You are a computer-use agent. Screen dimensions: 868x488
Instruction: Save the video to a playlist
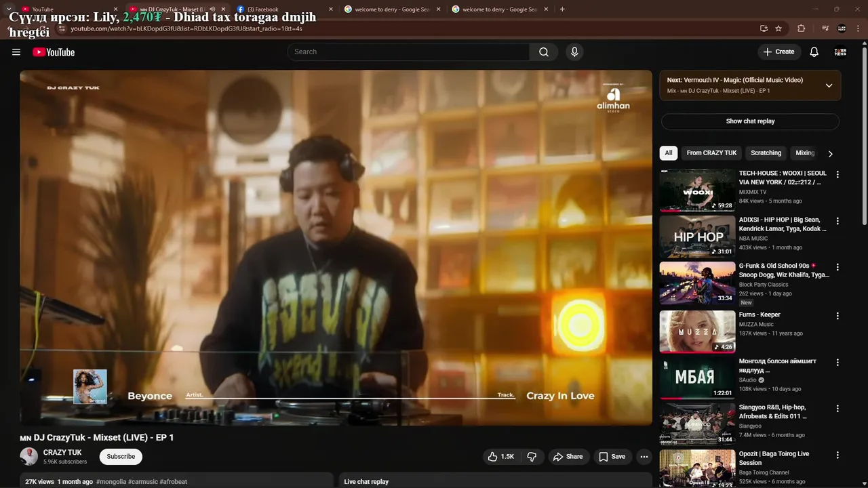(612, 457)
